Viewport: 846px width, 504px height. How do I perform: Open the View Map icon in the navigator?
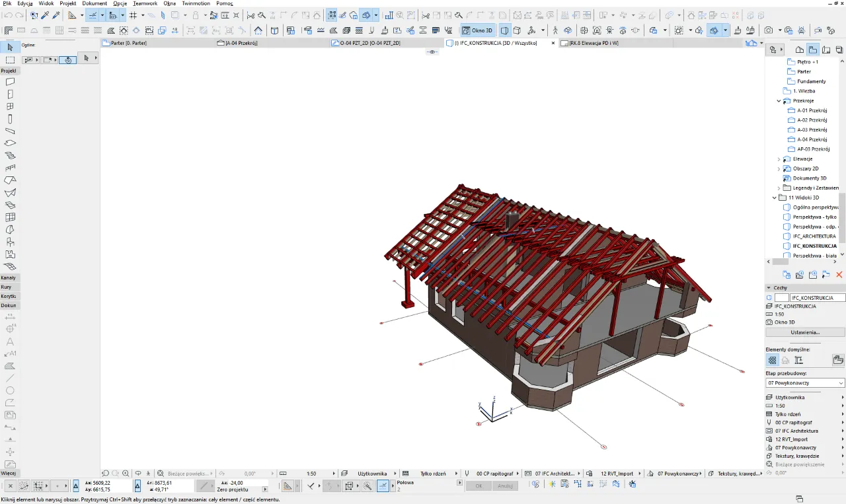point(813,50)
